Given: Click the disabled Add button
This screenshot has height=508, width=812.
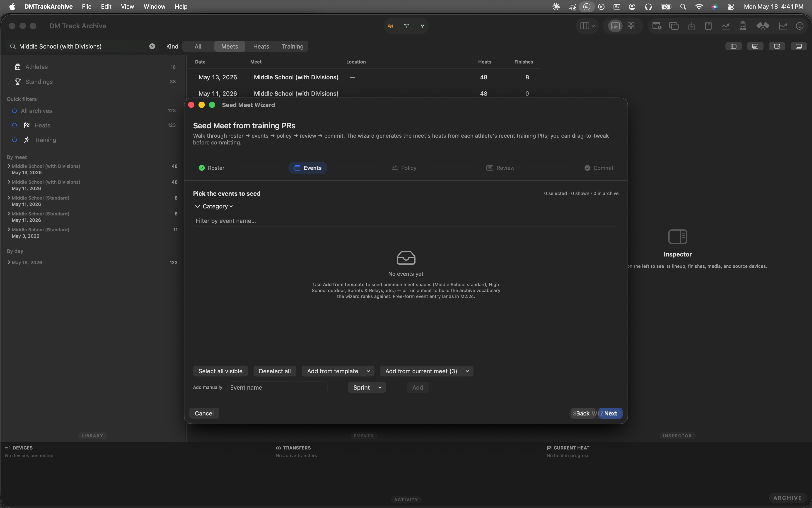Looking at the screenshot, I should point(417,387).
